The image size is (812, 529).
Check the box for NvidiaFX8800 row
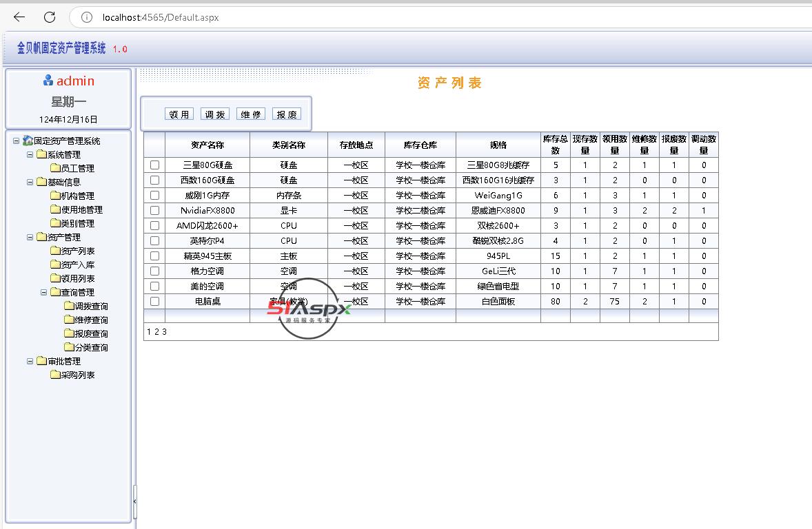[x=154, y=210]
